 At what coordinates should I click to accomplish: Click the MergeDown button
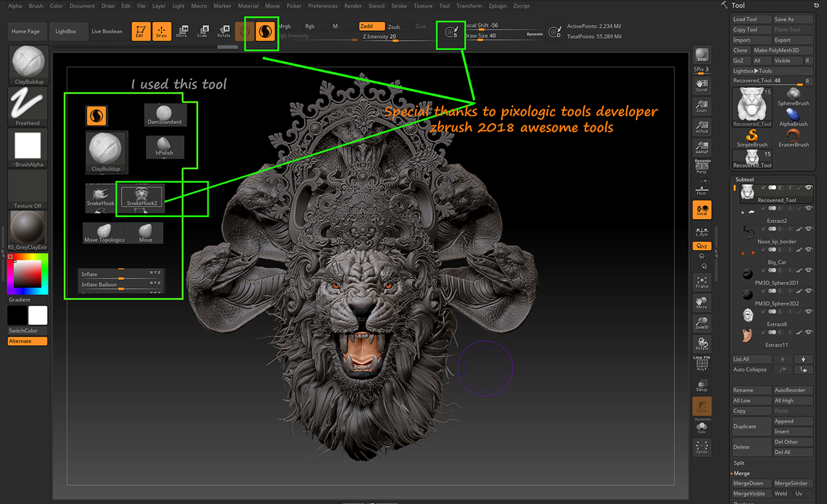(751, 483)
